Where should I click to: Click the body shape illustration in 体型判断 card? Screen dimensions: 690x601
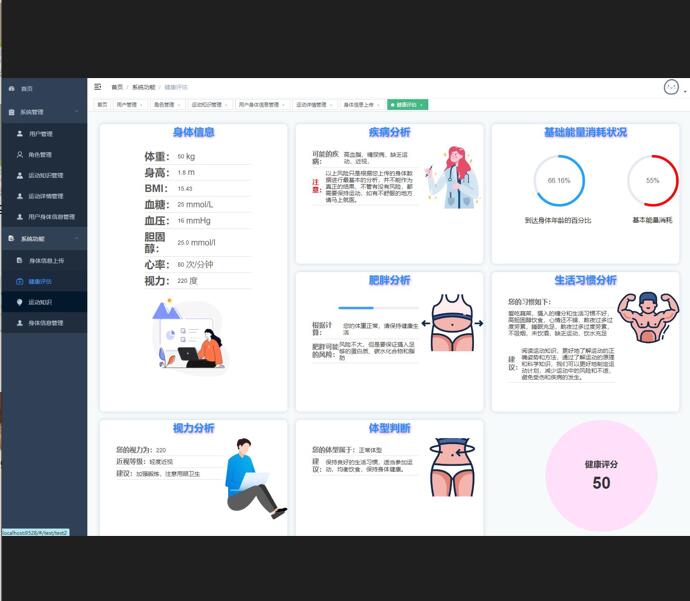pyautogui.click(x=452, y=467)
